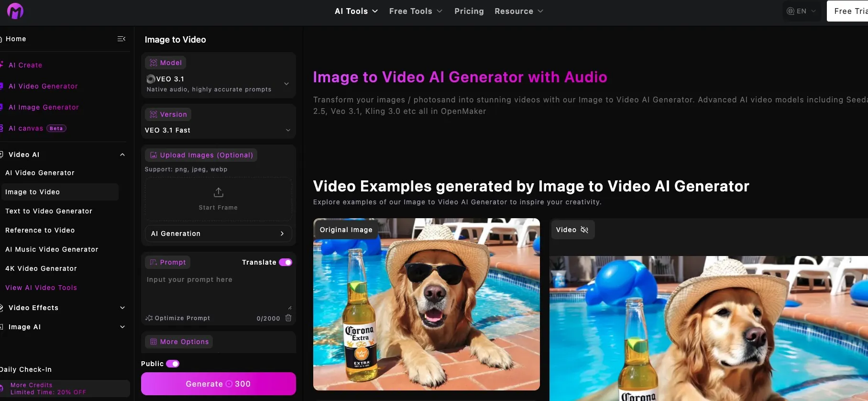Open the View AI Video Tools link
Image resolution: width=868 pixels, height=401 pixels.
tap(41, 288)
